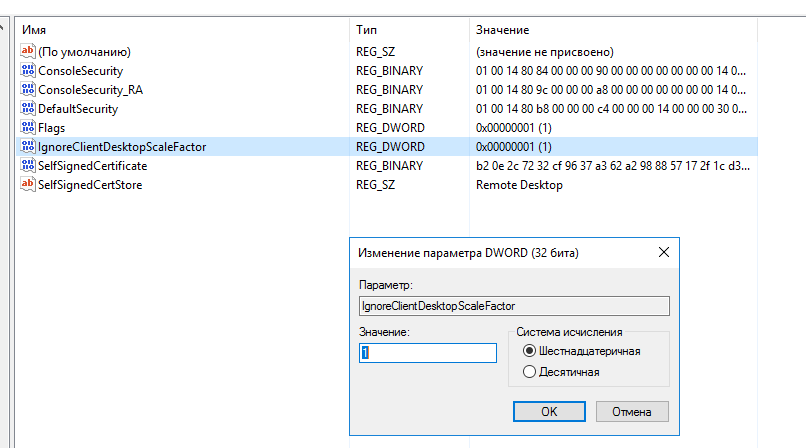Click the icon of the (По умолчанию) value
806x448 pixels.
tap(28, 51)
